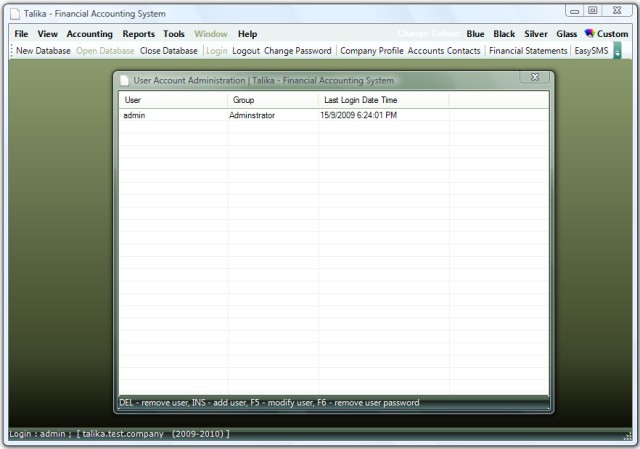
Task: Click the User Account Administration window icon
Action: click(124, 79)
